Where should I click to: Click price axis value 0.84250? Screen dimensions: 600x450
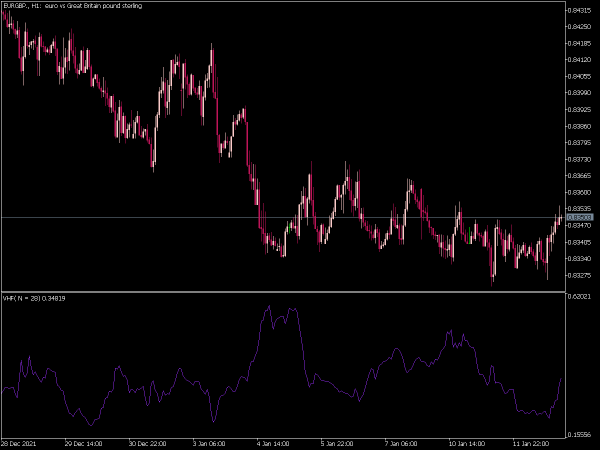[579, 27]
